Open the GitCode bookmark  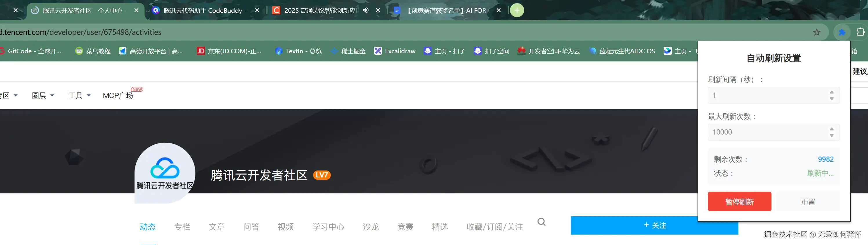pyautogui.click(x=30, y=51)
